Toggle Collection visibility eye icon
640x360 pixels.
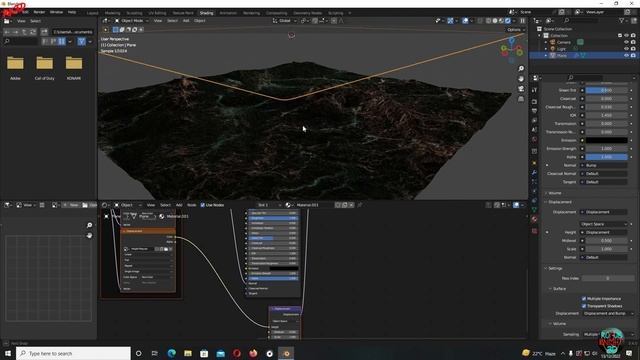[x=627, y=36]
